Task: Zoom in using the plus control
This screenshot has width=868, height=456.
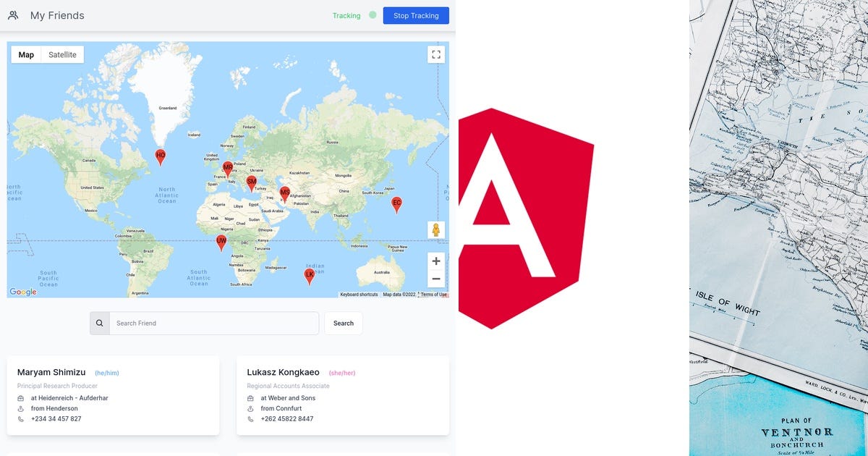Action: coord(435,261)
